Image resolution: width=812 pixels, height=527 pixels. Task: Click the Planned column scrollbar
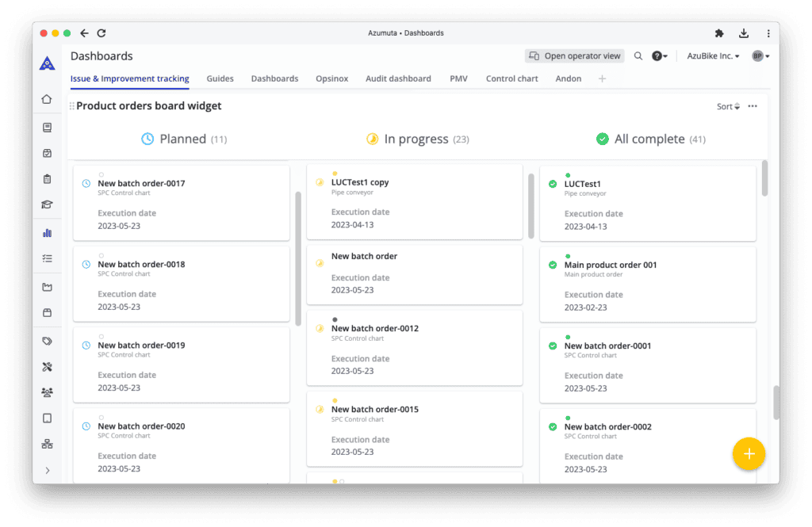pyautogui.click(x=298, y=258)
